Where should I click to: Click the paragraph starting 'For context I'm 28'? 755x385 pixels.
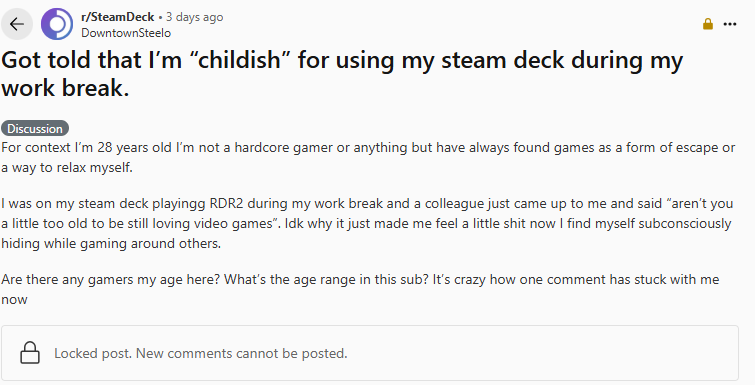tap(368, 157)
